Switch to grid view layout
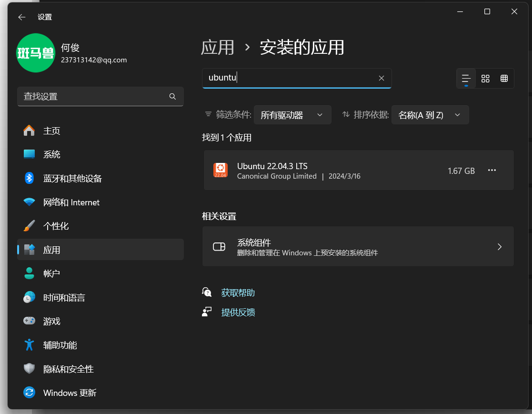 (x=485, y=79)
